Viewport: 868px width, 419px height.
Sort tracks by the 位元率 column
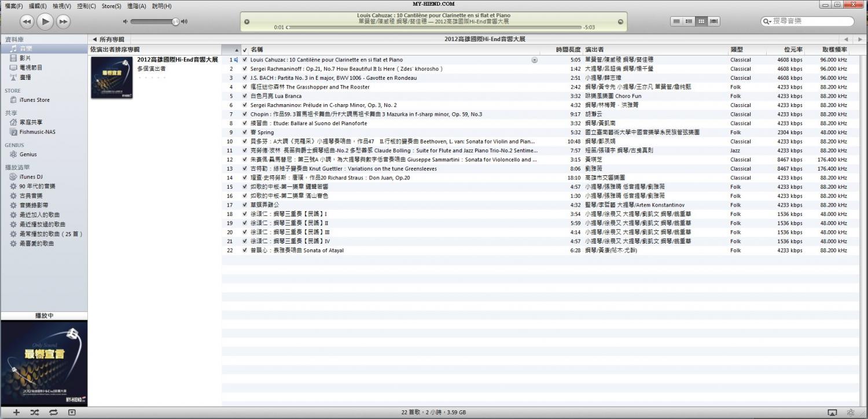coord(785,50)
